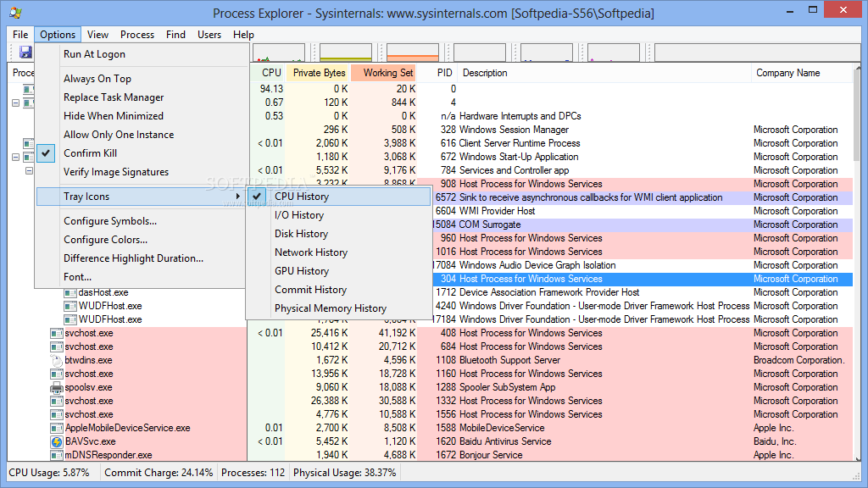Open the CPU usage mini graph in toolbar
The image size is (868, 488).
pyautogui.click(x=279, y=53)
